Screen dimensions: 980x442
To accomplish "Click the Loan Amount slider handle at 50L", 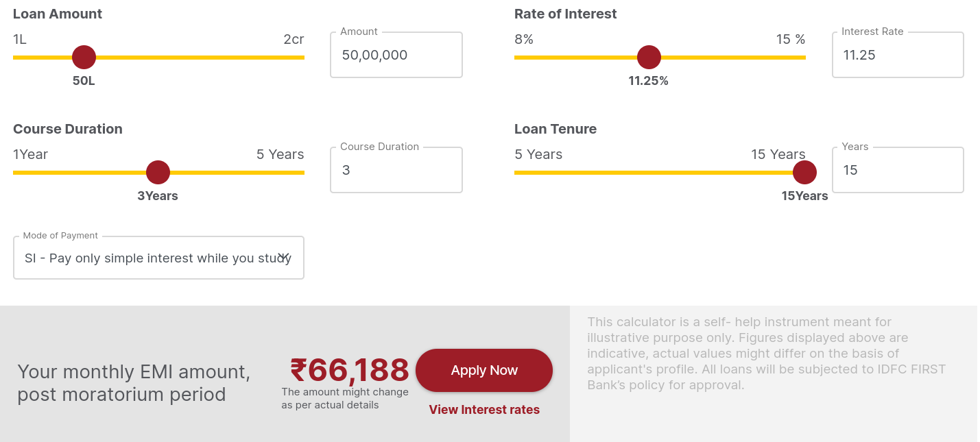I will click(84, 58).
